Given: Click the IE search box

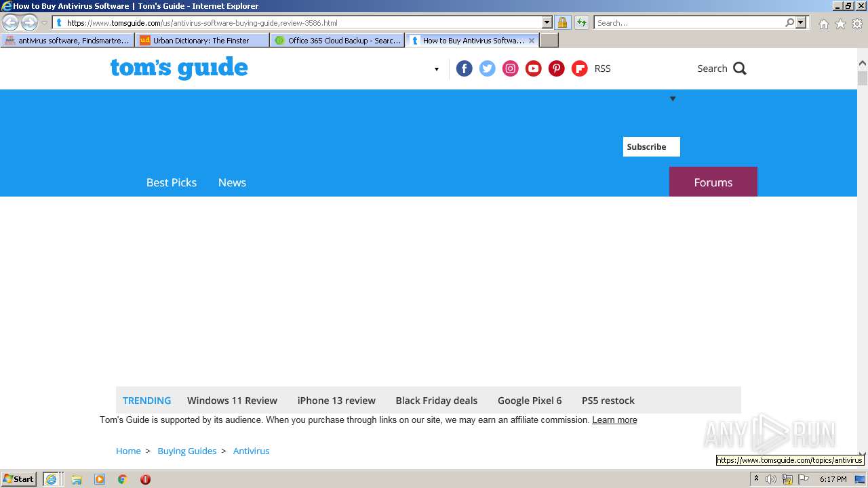Looking at the screenshot, I should (x=688, y=23).
